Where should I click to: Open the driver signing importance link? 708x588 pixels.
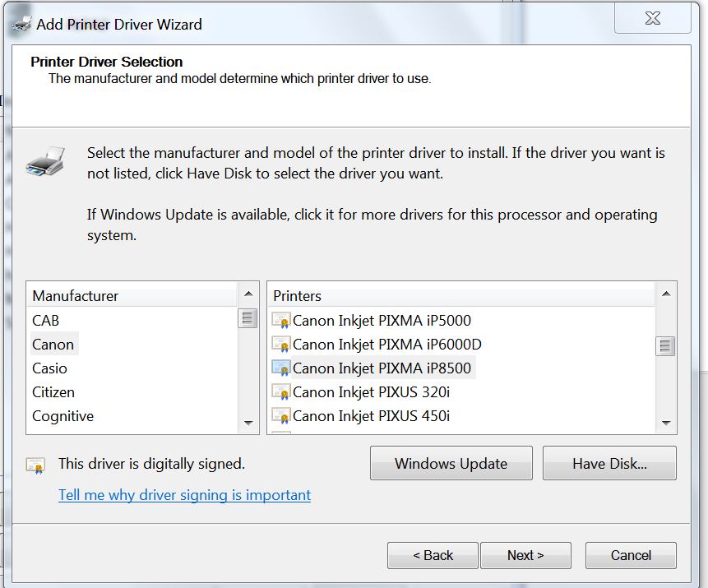click(x=185, y=495)
